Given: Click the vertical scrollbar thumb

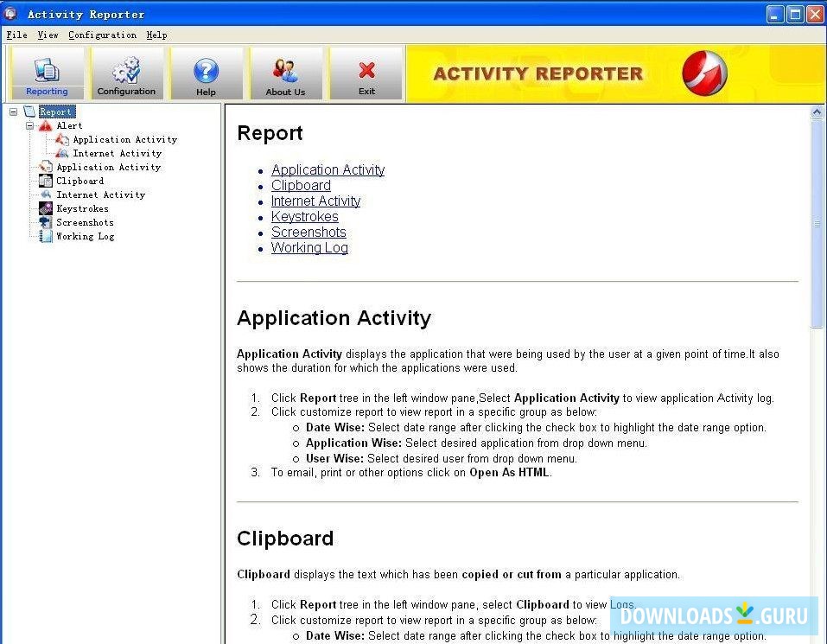Looking at the screenshot, I should click(817, 224).
